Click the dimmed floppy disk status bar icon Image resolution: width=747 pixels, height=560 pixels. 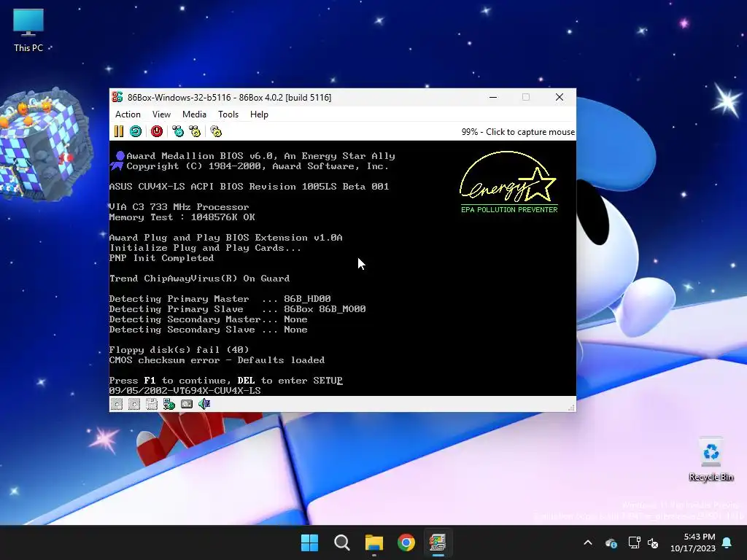[x=152, y=404]
